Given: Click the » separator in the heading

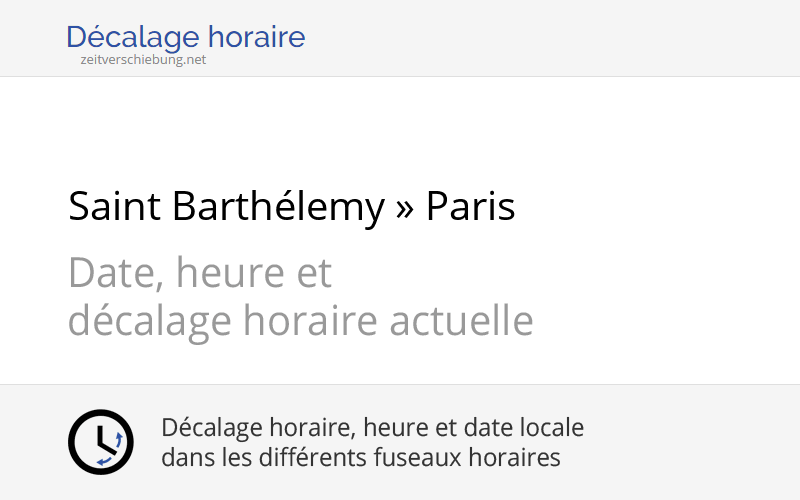Looking at the screenshot, I should pyautogui.click(x=405, y=209).
